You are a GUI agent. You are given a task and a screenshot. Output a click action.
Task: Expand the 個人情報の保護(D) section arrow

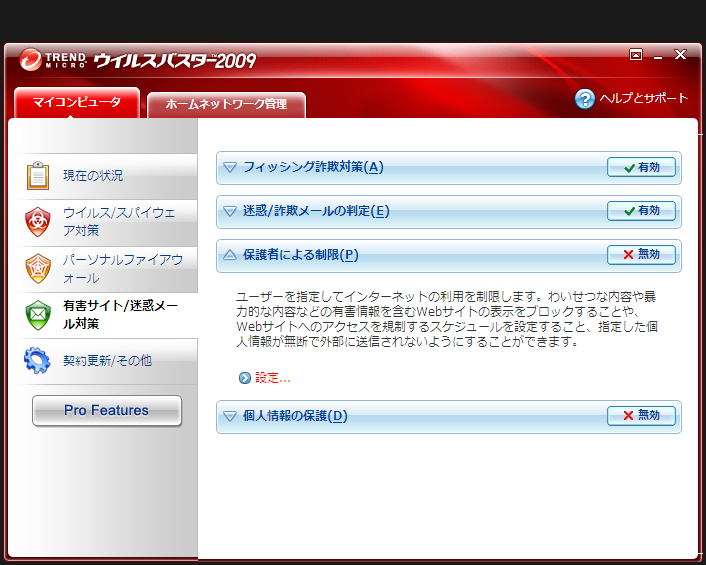point(230,416)
